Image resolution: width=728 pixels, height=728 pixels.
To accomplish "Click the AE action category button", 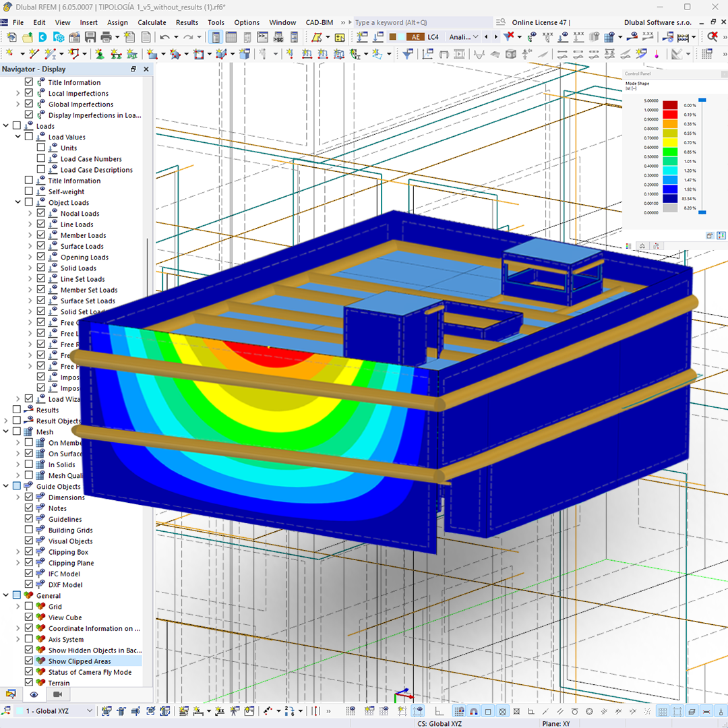I will click(415, 36).
